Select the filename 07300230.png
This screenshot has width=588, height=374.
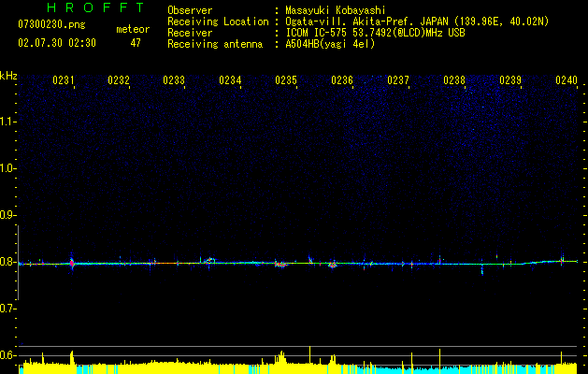point(51,25)
